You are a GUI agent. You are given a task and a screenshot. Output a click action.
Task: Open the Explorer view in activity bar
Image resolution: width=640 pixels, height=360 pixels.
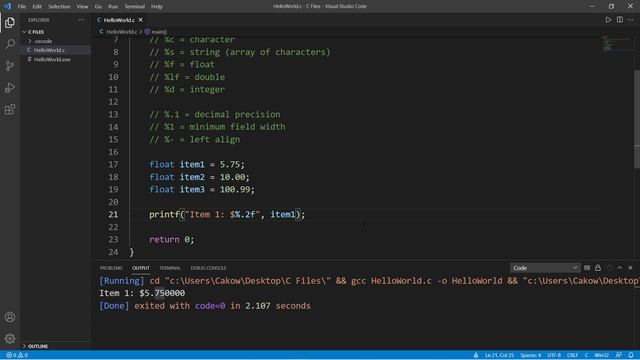point(10,22)
